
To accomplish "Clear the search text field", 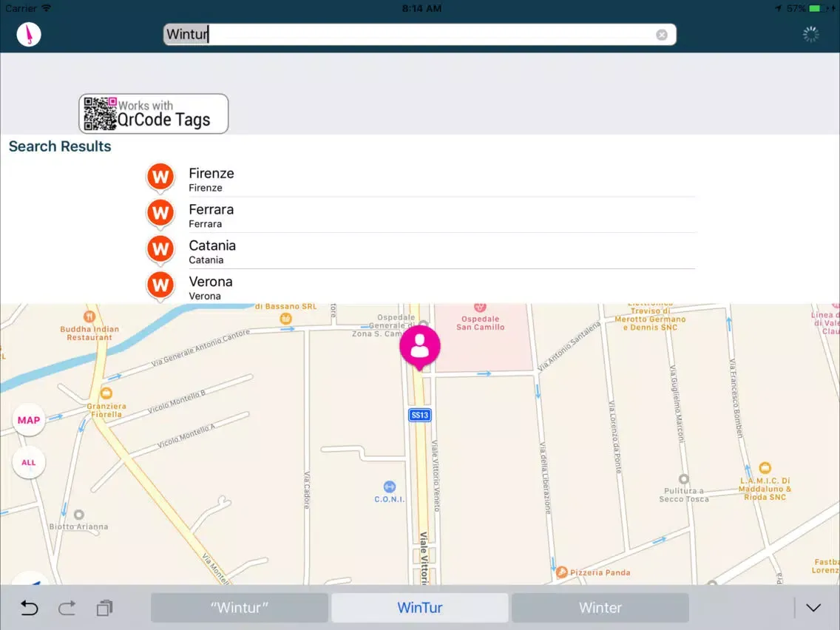I will pos(662,35).
